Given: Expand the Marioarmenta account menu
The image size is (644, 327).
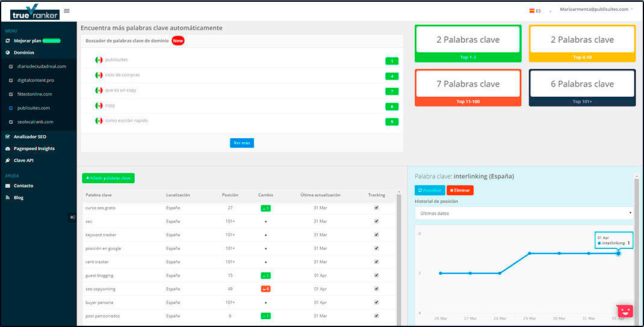Looking at the screenshot, I should (596, 10).
